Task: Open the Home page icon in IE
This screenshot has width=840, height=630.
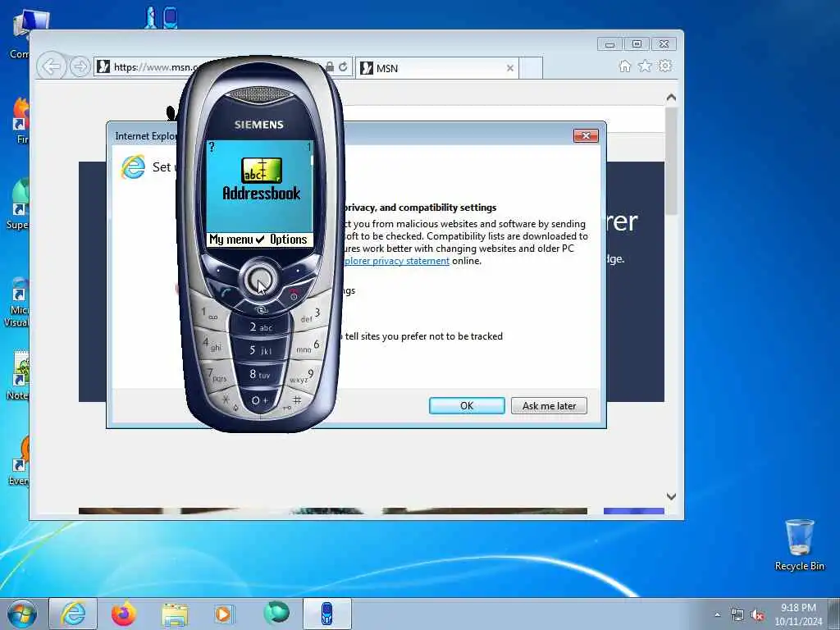Action: coord(624,66)
